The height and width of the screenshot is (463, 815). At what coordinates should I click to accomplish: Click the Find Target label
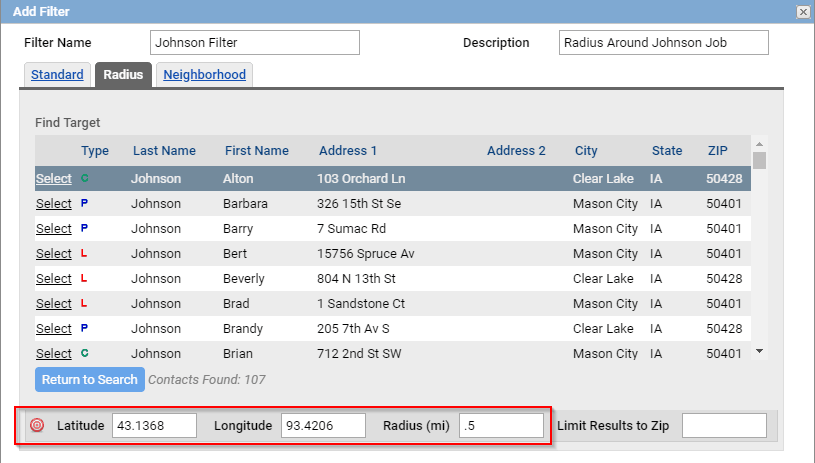tap(68, 123)
